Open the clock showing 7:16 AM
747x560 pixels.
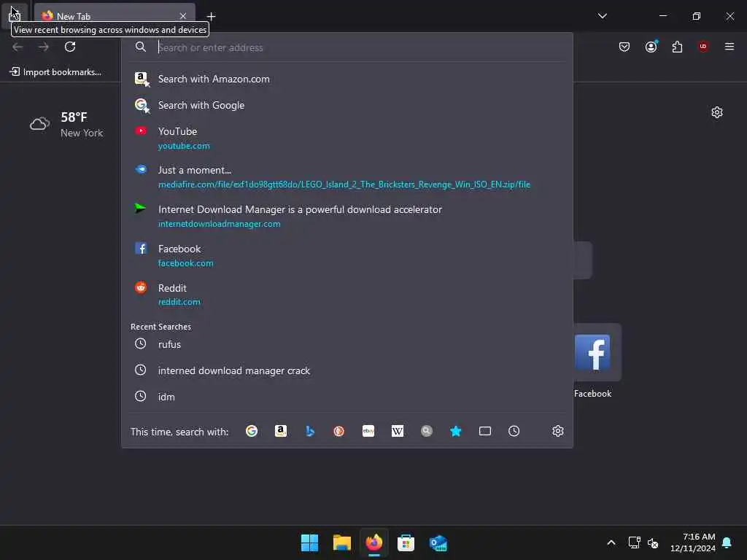point(693,542)
